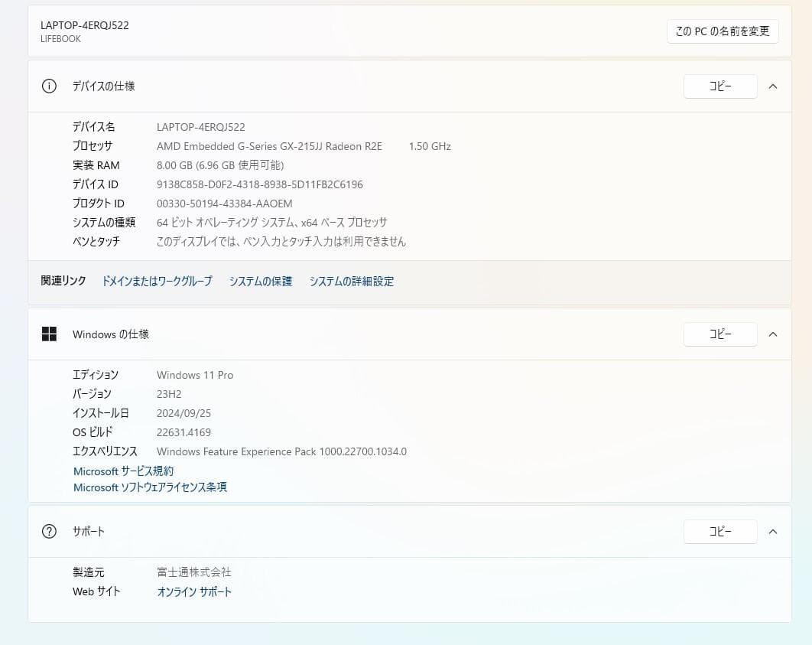812x645 pixels.
Task: Collapse the Windows の仕様 section chevron
Action: click(773, 334)
